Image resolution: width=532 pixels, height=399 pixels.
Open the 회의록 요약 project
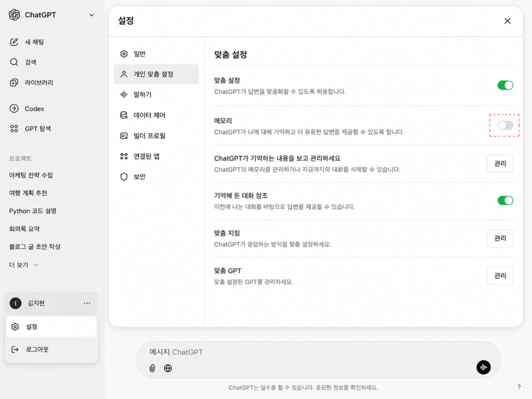(x=24, y=229)
